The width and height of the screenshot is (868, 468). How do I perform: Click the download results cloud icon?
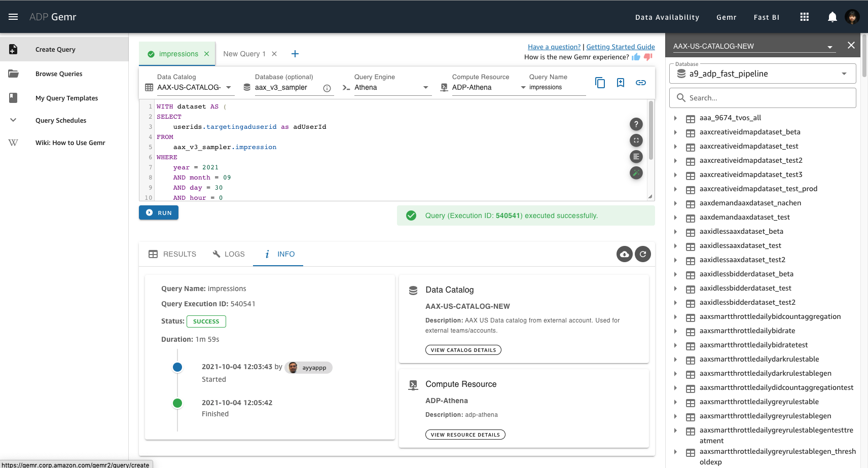[x=624, y=254]
